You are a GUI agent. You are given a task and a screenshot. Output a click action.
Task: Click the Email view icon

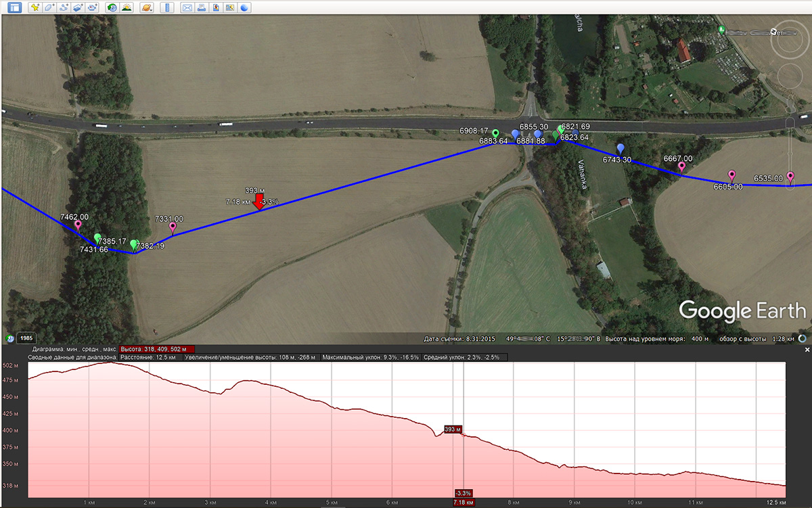(187, 8)
